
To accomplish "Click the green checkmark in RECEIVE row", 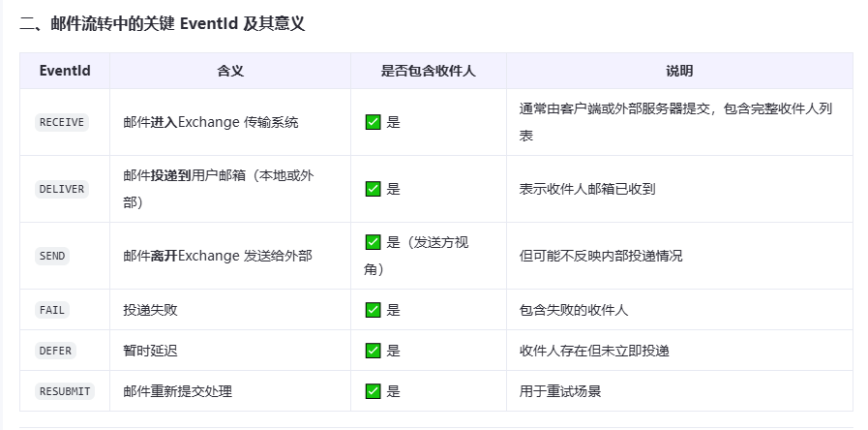I will 374,122.
